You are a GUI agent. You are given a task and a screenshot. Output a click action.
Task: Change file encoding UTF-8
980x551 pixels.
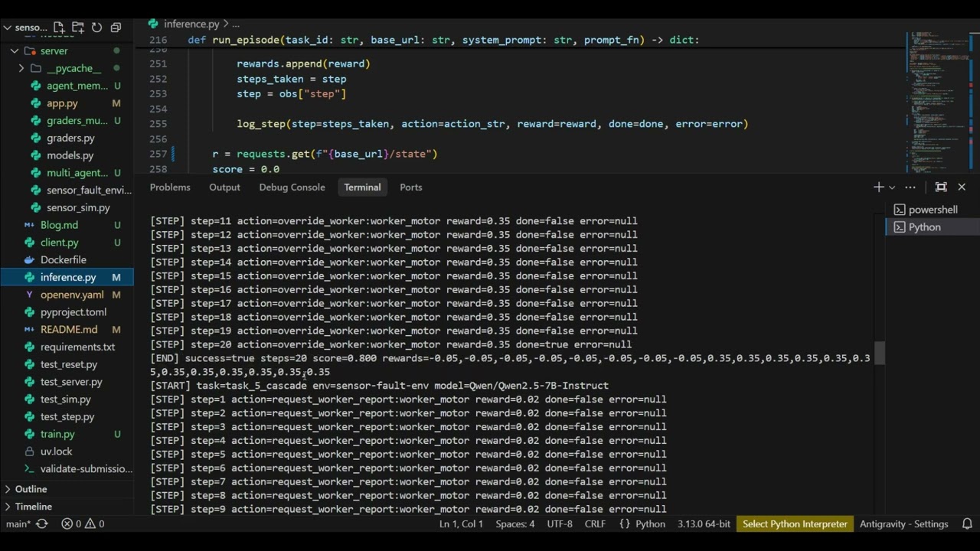(x=560, y=524)
